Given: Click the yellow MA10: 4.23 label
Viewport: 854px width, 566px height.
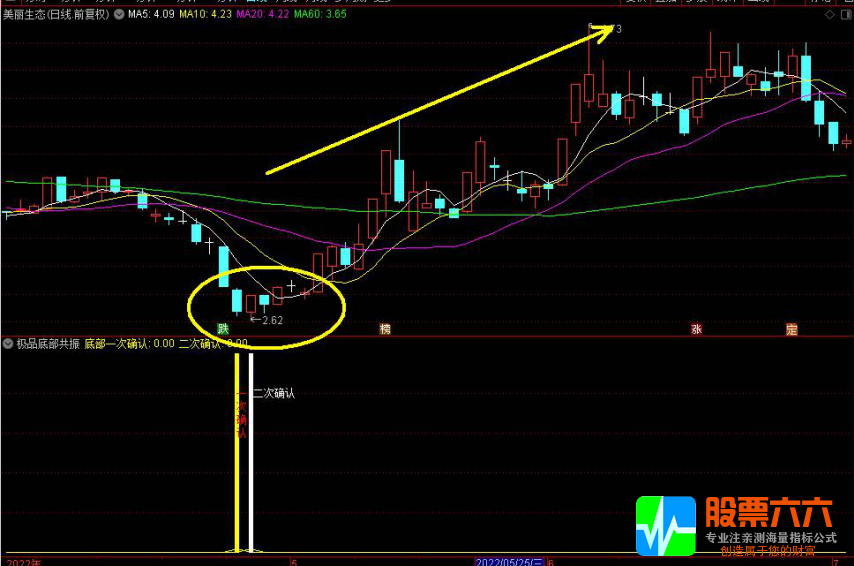Looking at the screenshot, I should click(205, 14).
